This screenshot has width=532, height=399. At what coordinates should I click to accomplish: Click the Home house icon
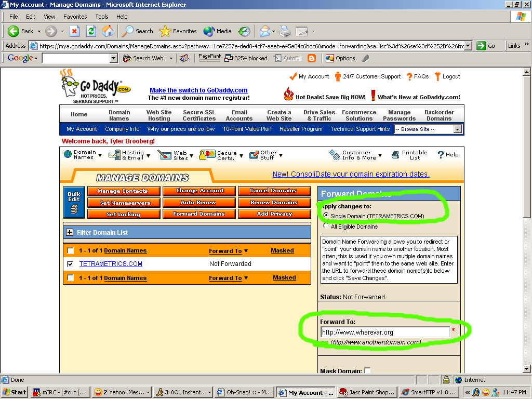pyautogui.click(x=108, y=31)
